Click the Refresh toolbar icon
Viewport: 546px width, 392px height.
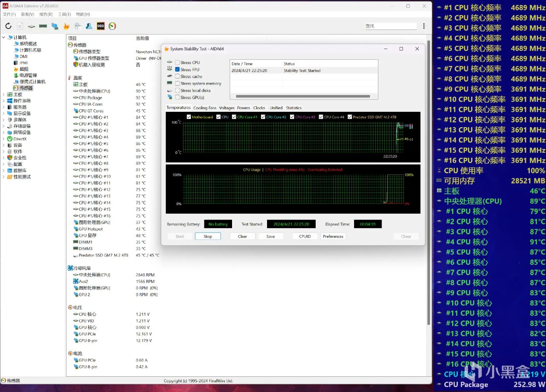[8, 26]
